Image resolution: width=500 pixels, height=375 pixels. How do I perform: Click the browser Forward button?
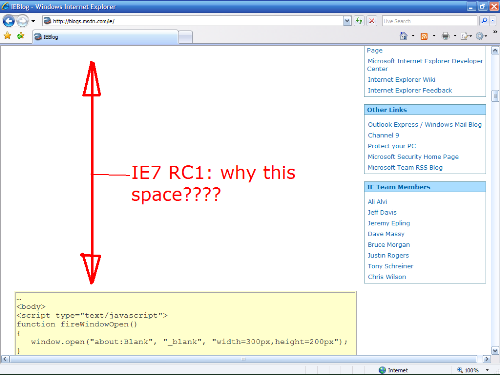[23, 21]
